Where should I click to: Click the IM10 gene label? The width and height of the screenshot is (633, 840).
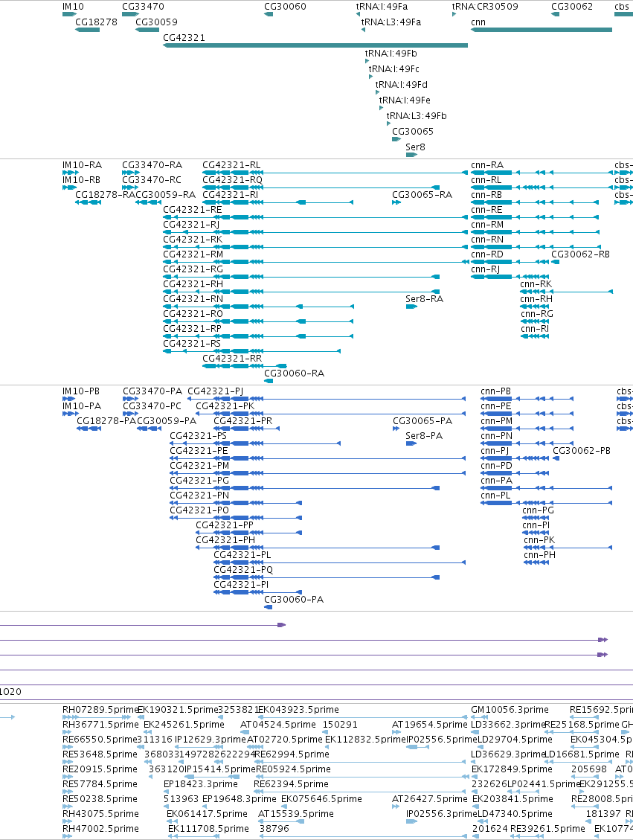pyautogui.click(x=73, y=7)
